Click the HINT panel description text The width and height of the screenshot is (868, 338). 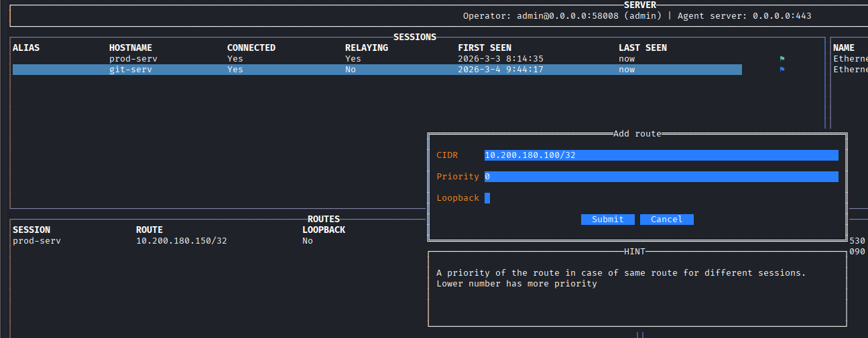(x=620, y=278)
